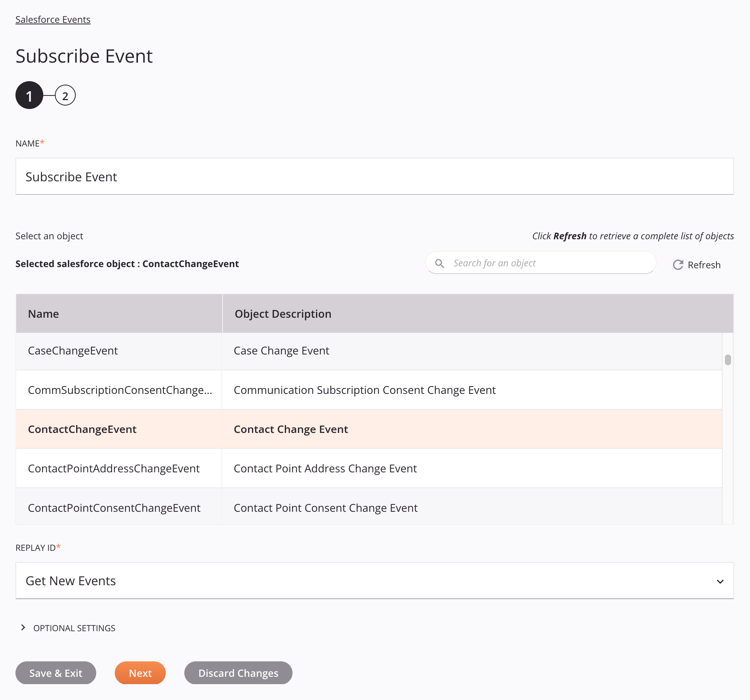Click the chevron next to Optional Settings
The height and width of the screenshot is (700, 750).
(23, 627)
